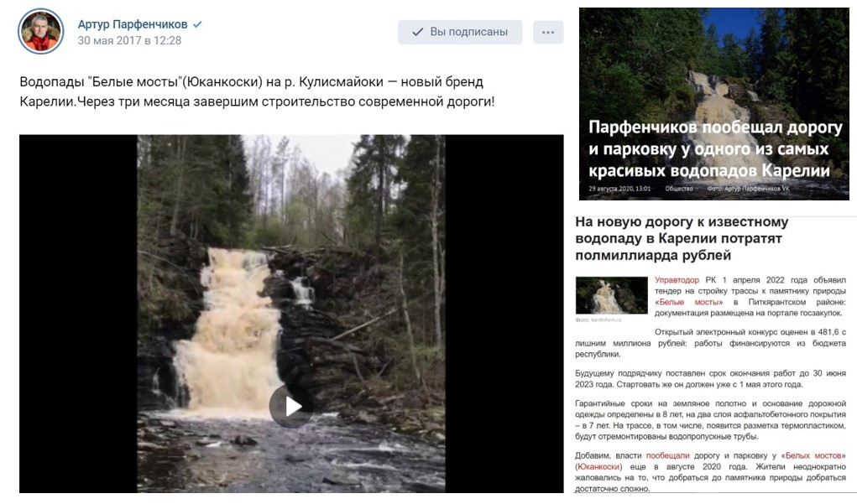Open Артур Парфенчиков profile avatar

coord(41,32)
